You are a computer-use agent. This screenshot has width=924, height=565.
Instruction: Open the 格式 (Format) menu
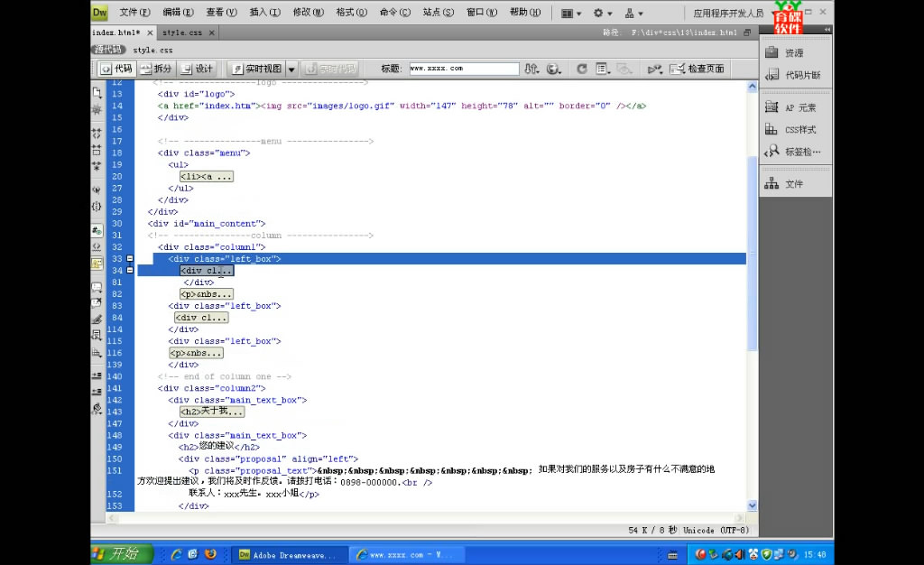351,13
